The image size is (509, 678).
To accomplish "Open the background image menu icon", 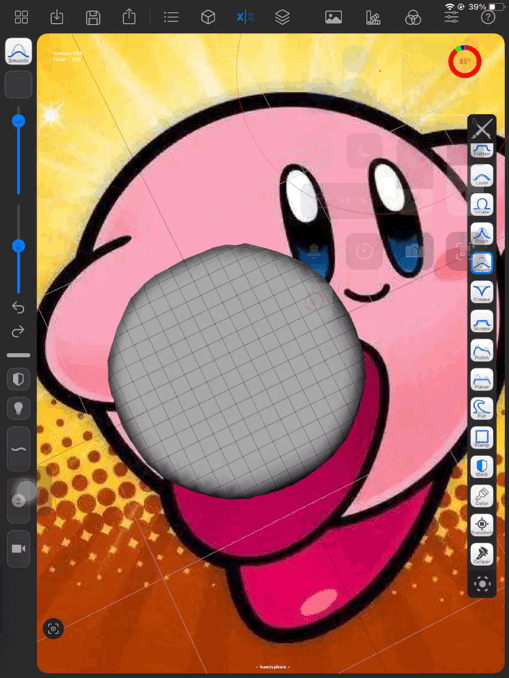I will 333,17.
